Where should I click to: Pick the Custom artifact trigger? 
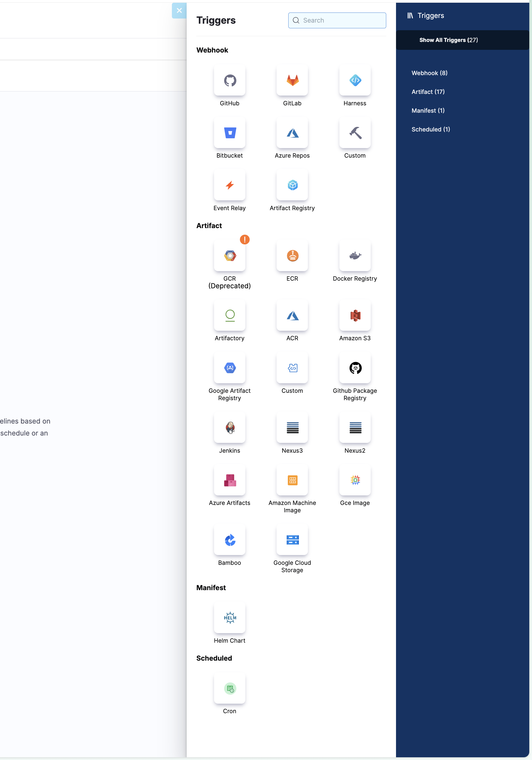(292, 368)
